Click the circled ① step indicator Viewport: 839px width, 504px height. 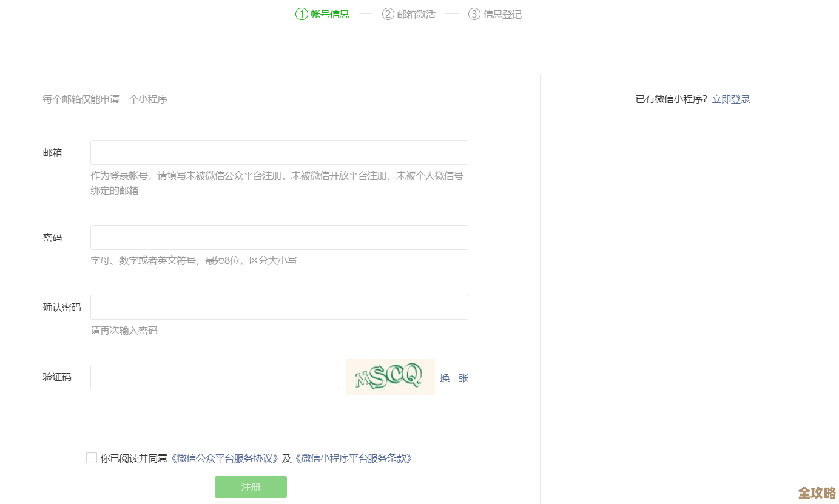point(300,13)
